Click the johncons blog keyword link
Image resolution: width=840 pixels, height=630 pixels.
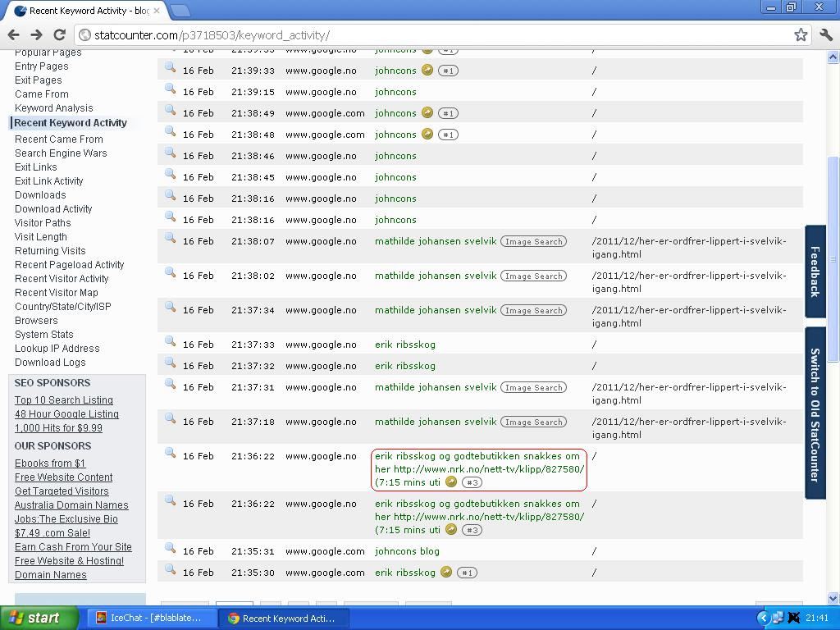(407, 551)
